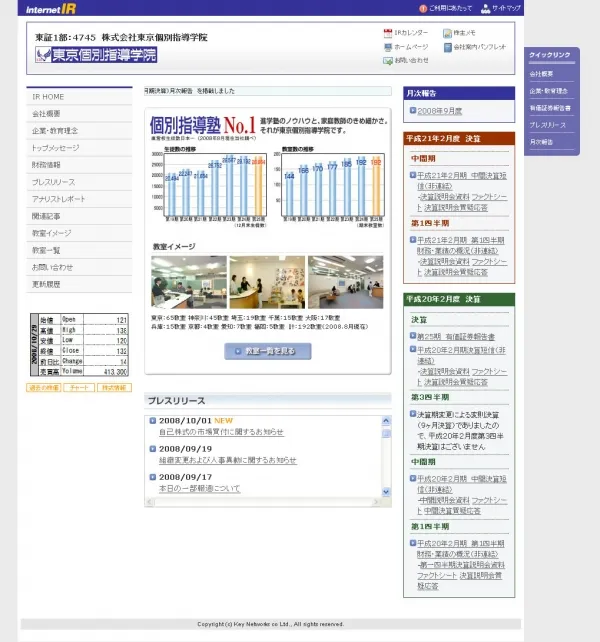The height and width of the screenshot is (642, 600).
Task: Click the 株主メモ icon
Action: [x=446, y=33]
